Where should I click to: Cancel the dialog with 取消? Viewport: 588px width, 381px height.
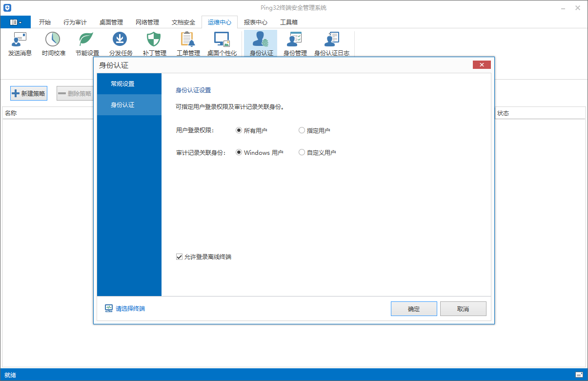click(x=463, y=309)
